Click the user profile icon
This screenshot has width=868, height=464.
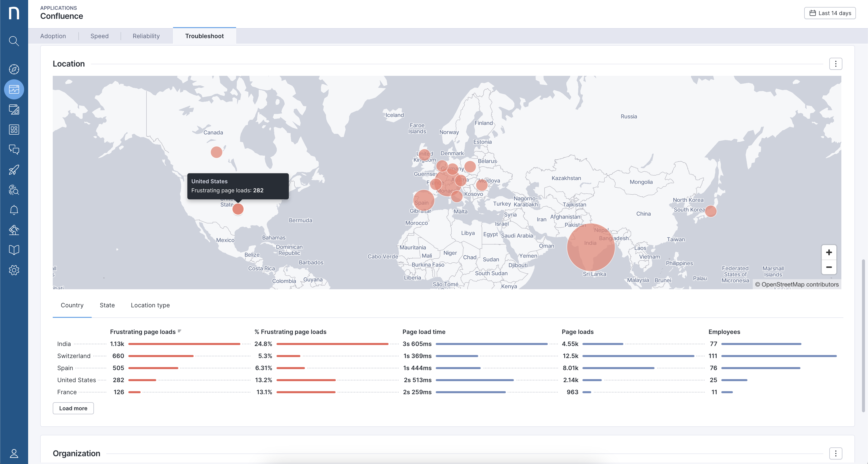14,453
